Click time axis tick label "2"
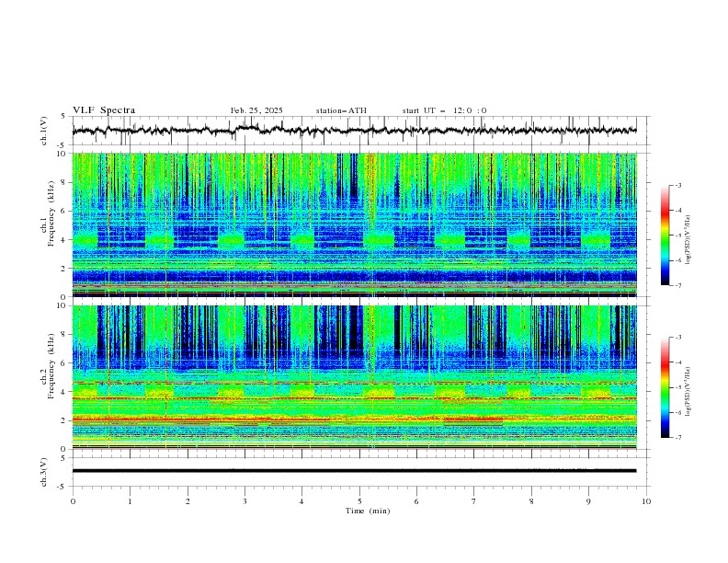The width and height of the screenshot is (728, 563). 188,501
